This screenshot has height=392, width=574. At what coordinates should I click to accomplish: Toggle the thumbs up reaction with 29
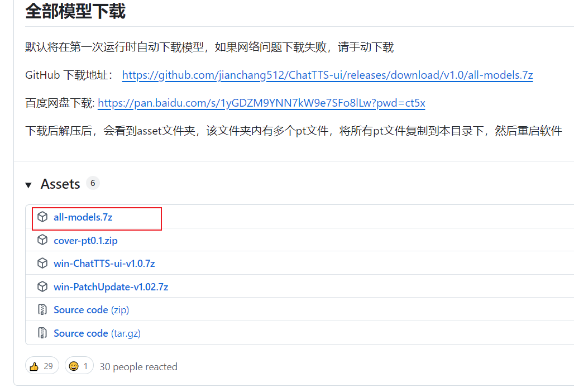42,366
